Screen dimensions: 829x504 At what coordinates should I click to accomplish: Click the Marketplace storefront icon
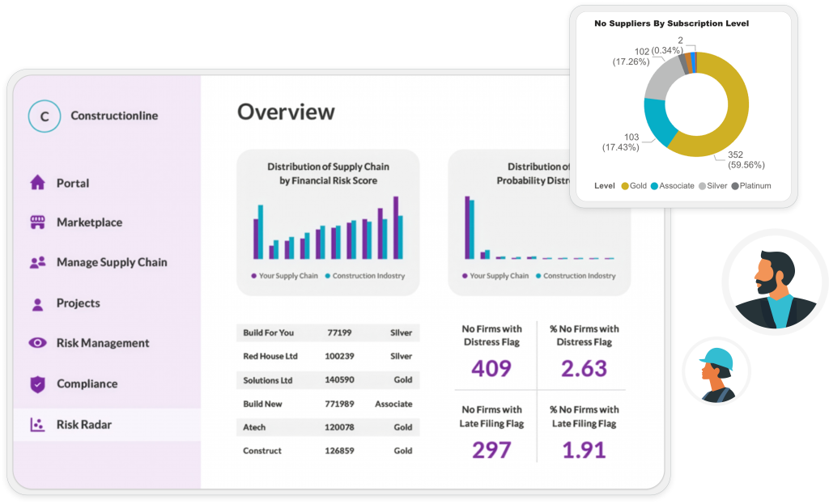point(37,222)
